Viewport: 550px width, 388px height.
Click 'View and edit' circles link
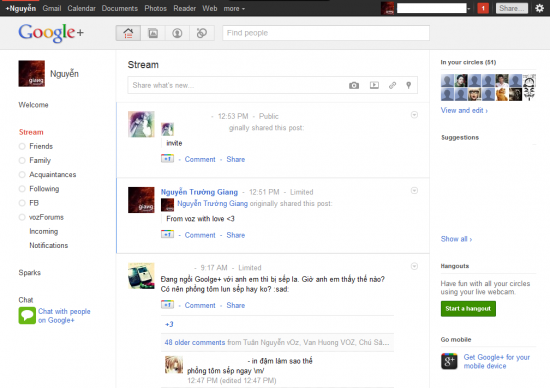point(464,111)
